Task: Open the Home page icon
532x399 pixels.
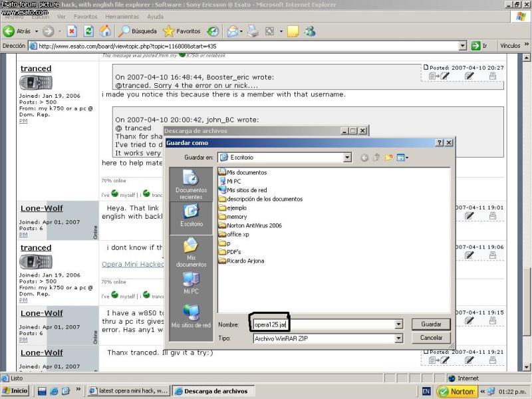Action: (105, 31)
